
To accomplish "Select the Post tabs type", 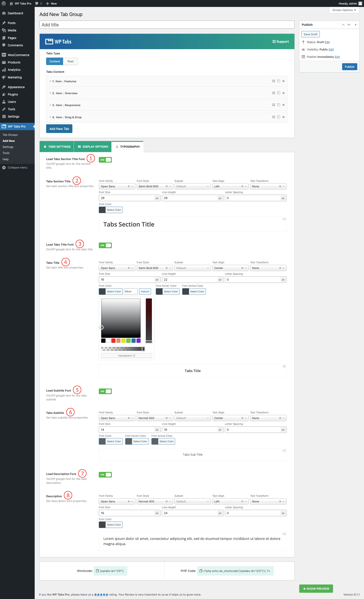I will (x=70, y=62).
